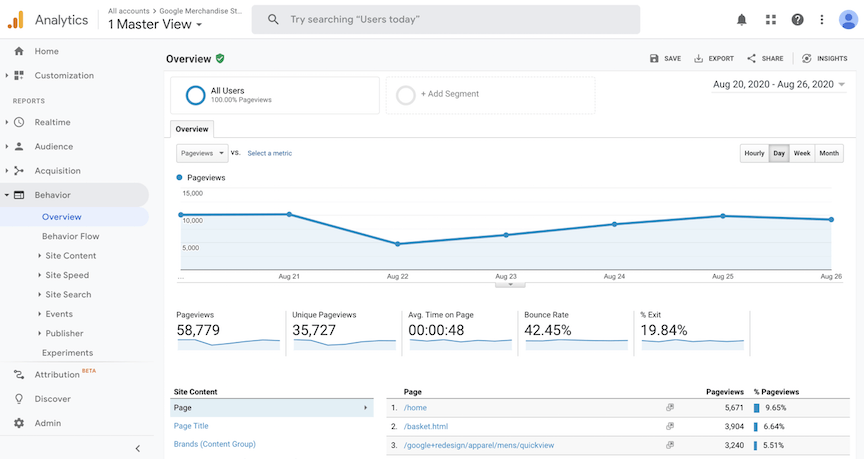Click the Select a metric link
This screenshot has height=459, width=864.
pyautogui.click(x=269, y=153)
